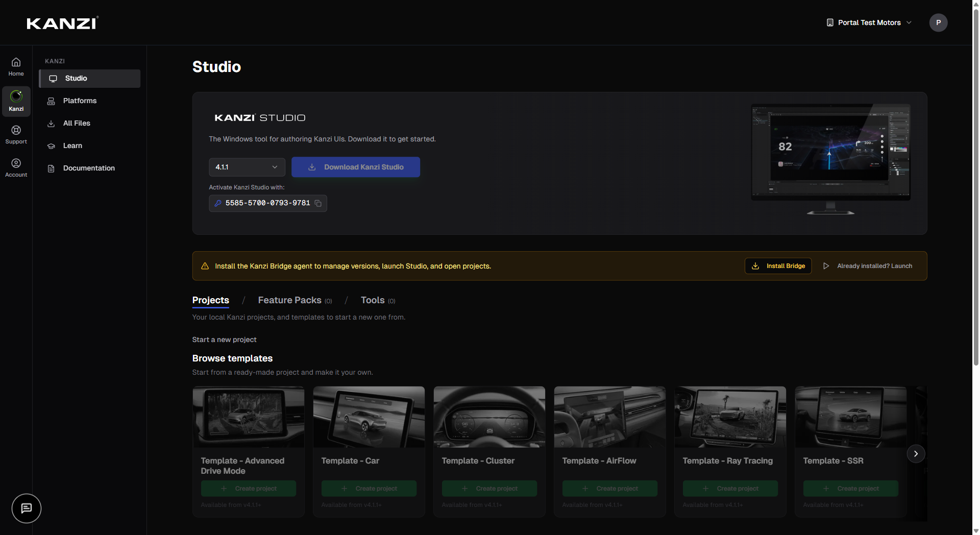Create project from Advanced Drive Mode template
This screenshot has height=535, width=980.
pos(249,489)
